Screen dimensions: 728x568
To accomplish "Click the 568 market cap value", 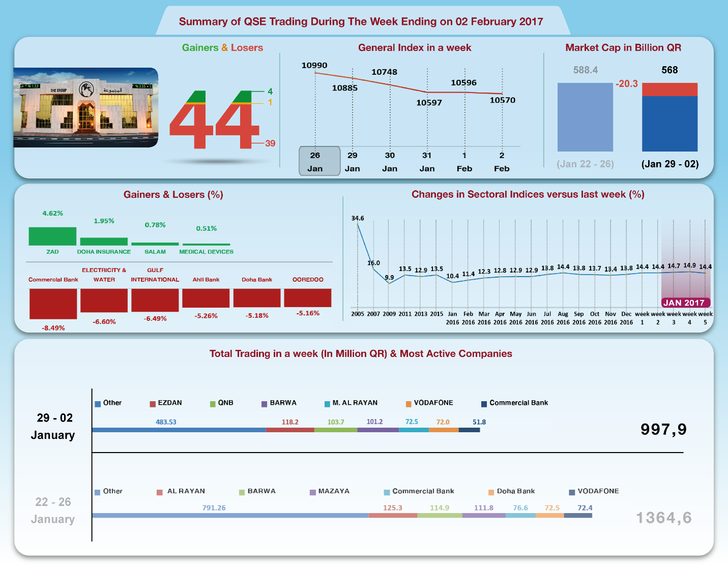I will coord(669,70).
